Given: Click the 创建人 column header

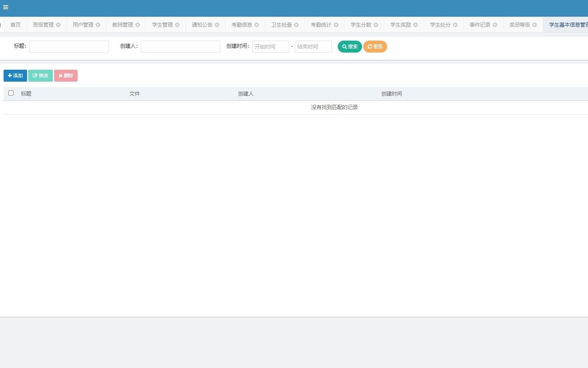Looking at the screenshot, I should coord(246,94).
